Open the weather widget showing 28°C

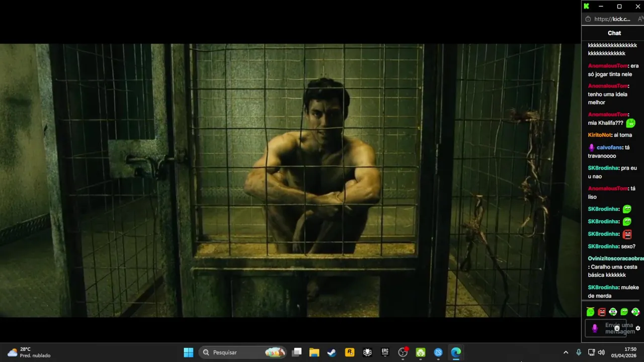[29, 352]
